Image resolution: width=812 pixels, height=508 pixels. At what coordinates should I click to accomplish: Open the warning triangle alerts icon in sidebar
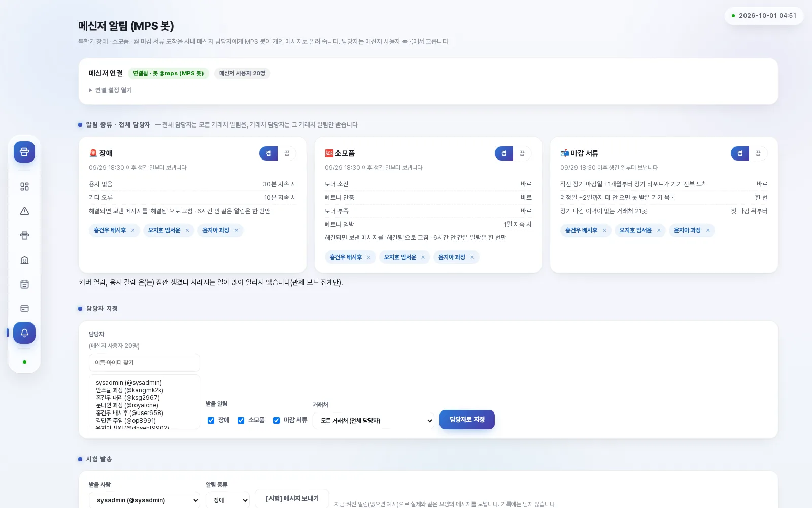pyautogui.click(x=24, y=211)
